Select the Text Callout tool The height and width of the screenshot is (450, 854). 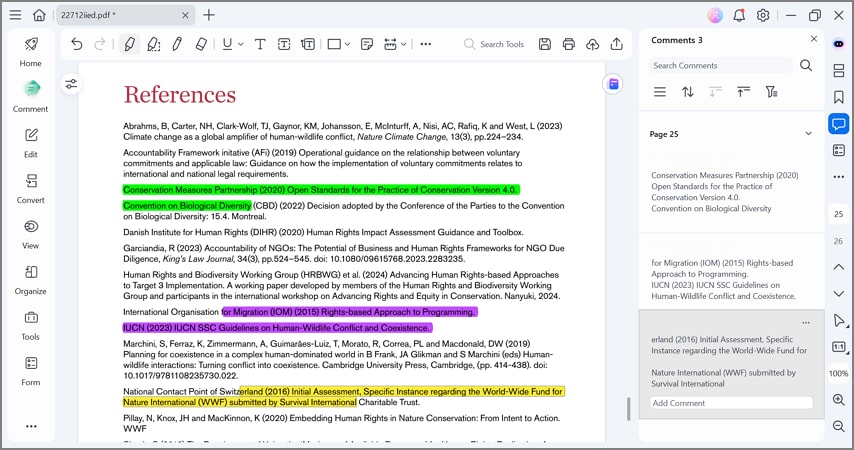tap(308, 44)
